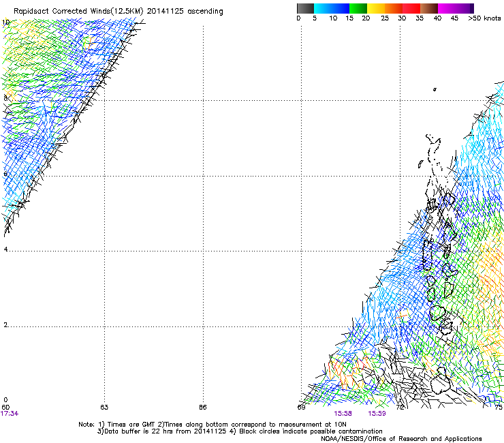Click the legend tick label 15
Screen dimensions: 504x443
(x=349, y=18)
